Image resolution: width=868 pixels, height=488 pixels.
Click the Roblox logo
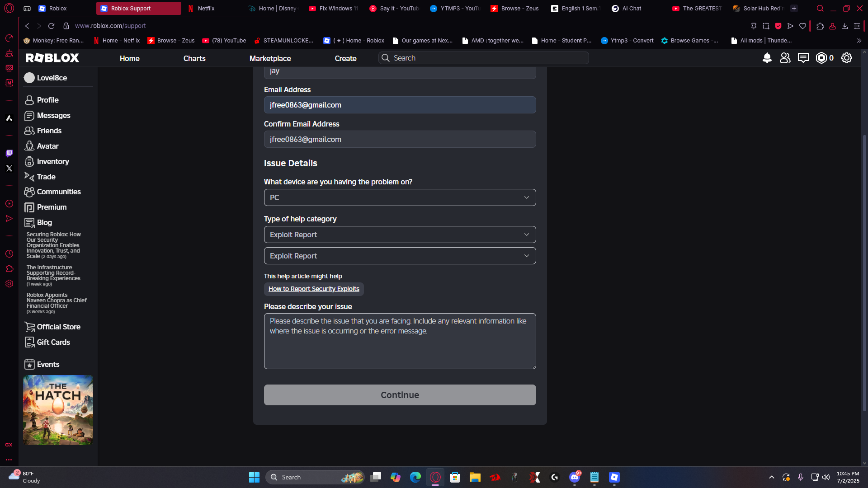tap(52, 58)
